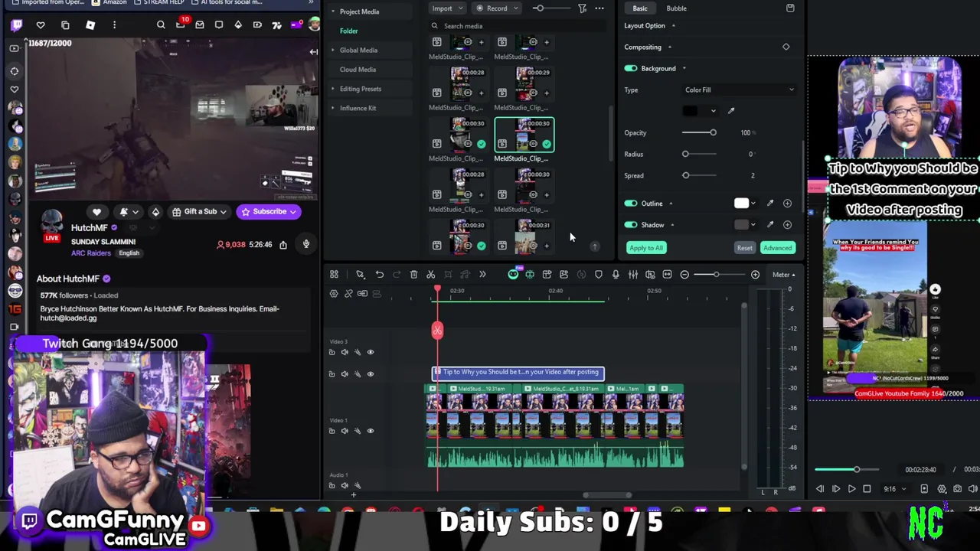Toggle the Background switch
The image size is (980, 551).
coord(631,69)
